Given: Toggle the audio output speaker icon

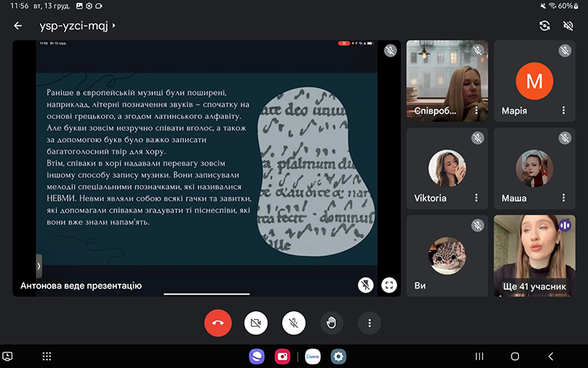Looking at the screenshot, I should (568, 26).
